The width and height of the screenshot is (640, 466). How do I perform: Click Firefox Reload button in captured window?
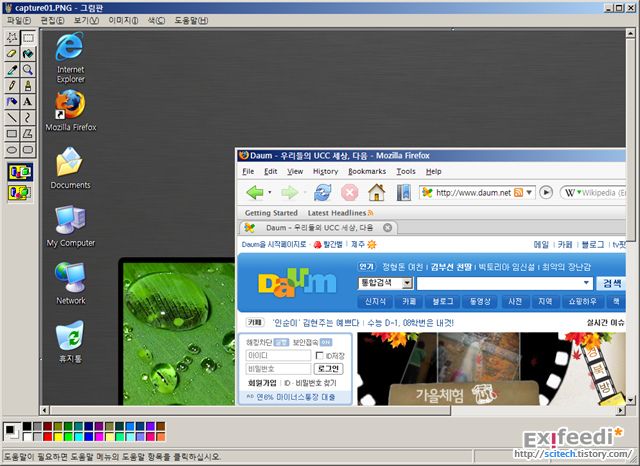click(x=322, y=192)
